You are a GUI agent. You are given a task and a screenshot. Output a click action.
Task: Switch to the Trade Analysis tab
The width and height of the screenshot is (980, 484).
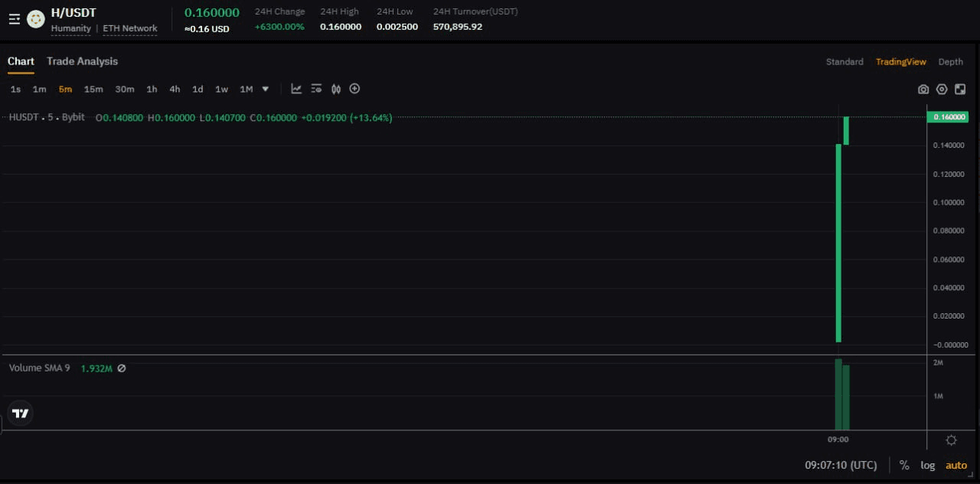(x=82, y=61)
